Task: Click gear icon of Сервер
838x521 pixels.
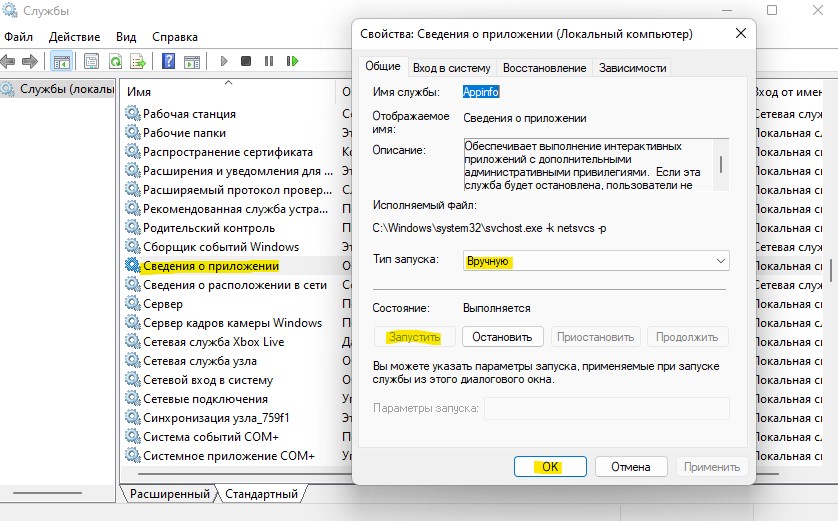Action: point(133,303)
